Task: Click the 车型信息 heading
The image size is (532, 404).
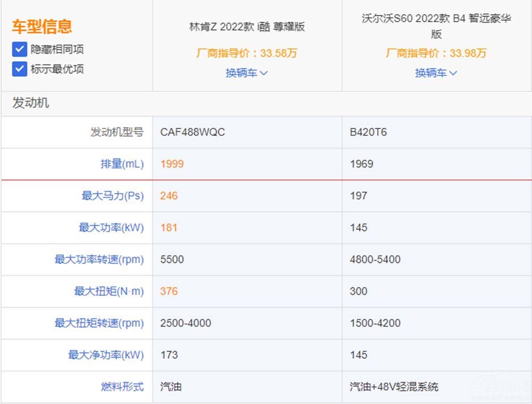Action: tap(42, 27)
